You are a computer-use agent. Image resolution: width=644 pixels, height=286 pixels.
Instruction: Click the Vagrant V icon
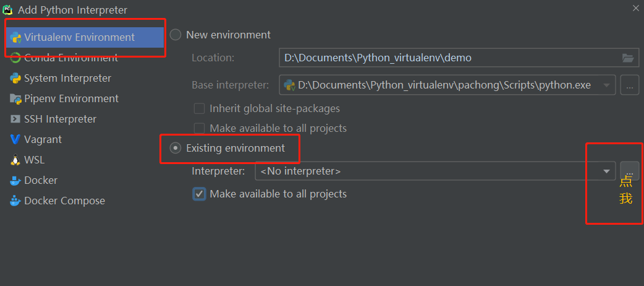coord(15,139)
